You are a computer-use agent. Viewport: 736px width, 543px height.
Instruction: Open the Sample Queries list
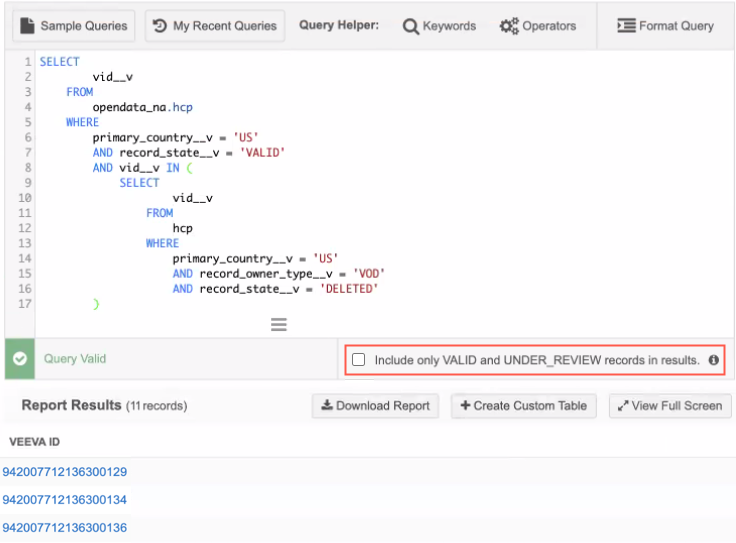point(74,25)
